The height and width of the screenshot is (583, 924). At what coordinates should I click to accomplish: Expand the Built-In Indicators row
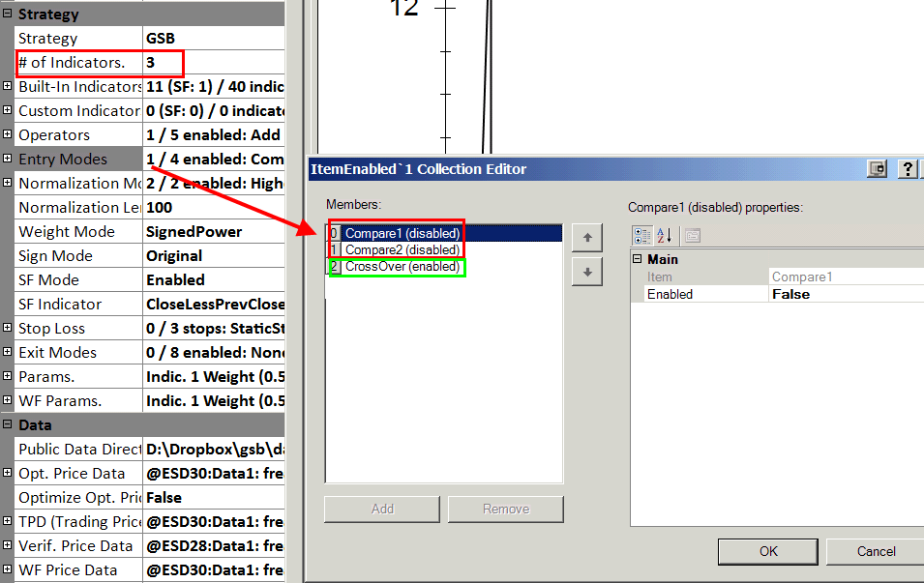tap(8, 87)
